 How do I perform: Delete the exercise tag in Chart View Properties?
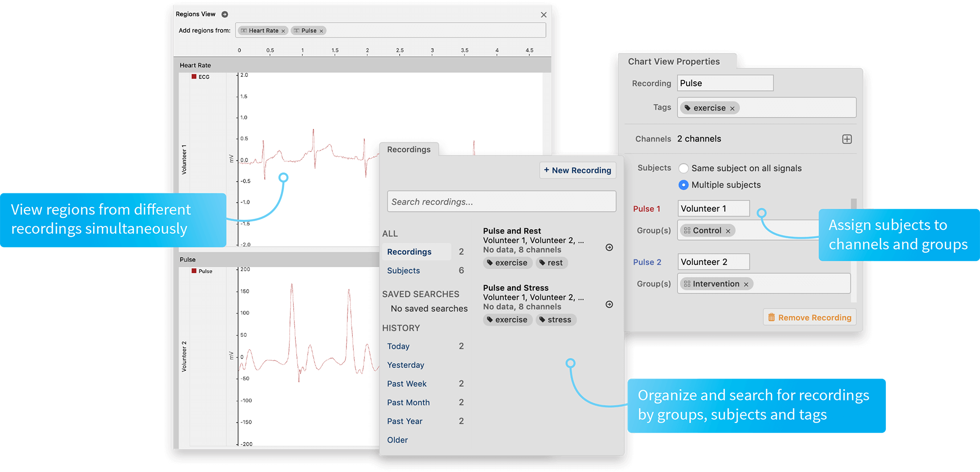(x=733, y=108)
